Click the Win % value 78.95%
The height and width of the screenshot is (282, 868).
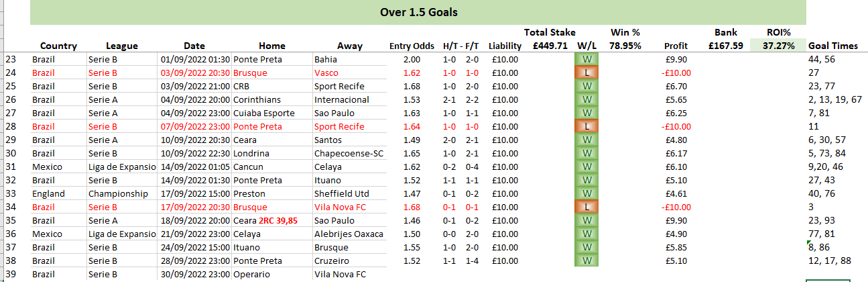tap(624, 46)
